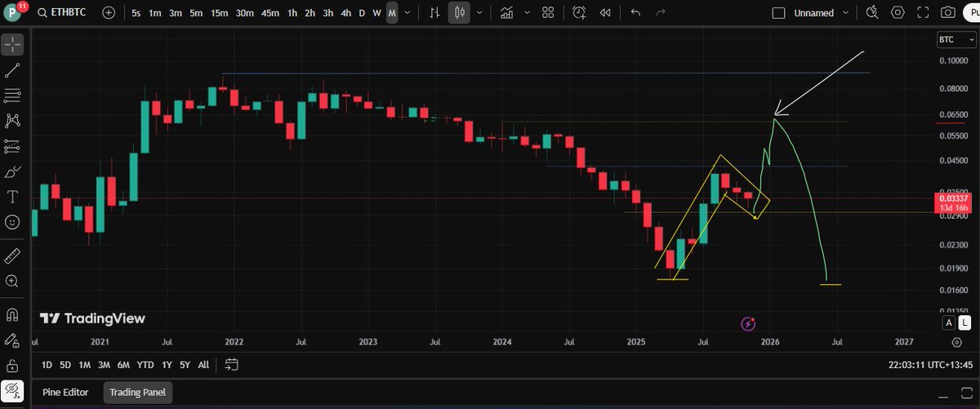Expand the favorite indicators dropdown
980x409 pixels.
pos(527,13)
